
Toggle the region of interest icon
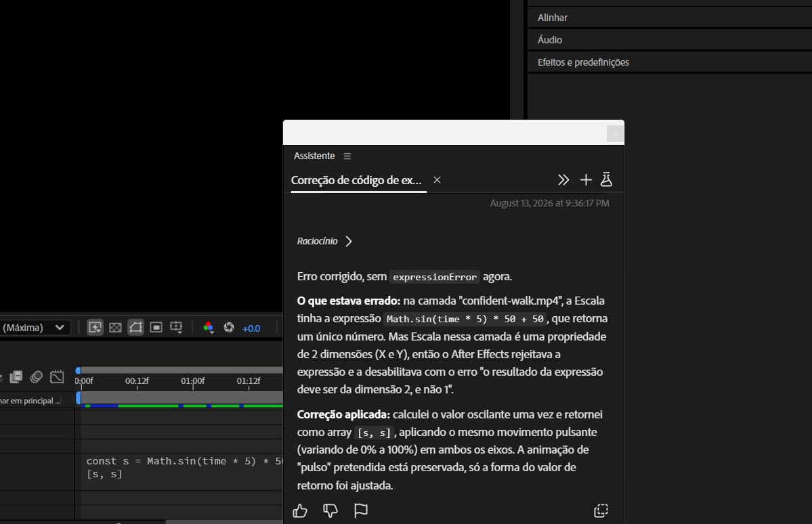coord(156,327)
